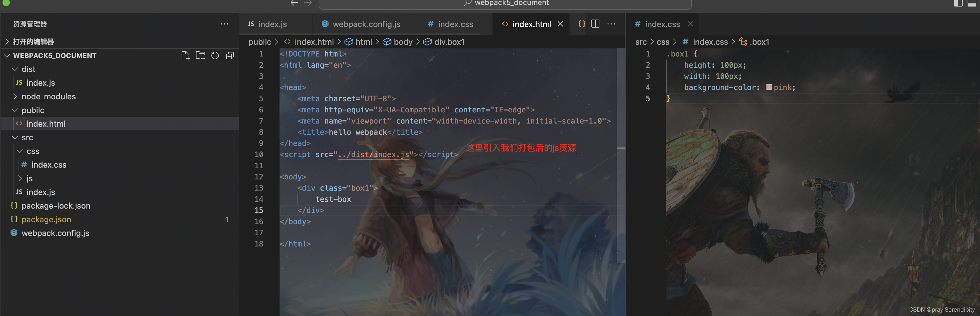Toggle bottom panel layout icon

(972, 3)
